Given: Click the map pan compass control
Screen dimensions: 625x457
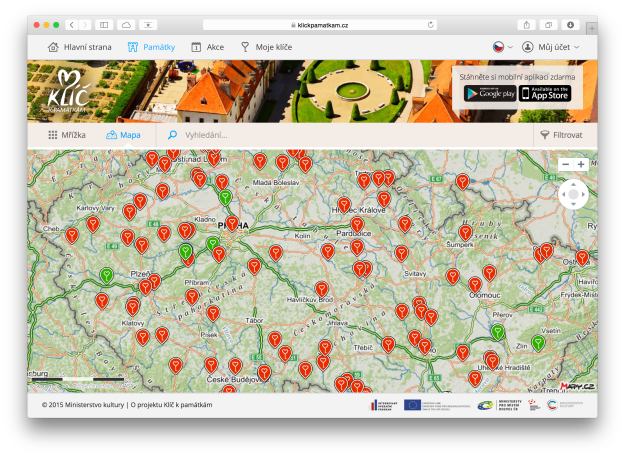Looking at the screenshot, I should [573, 194].
